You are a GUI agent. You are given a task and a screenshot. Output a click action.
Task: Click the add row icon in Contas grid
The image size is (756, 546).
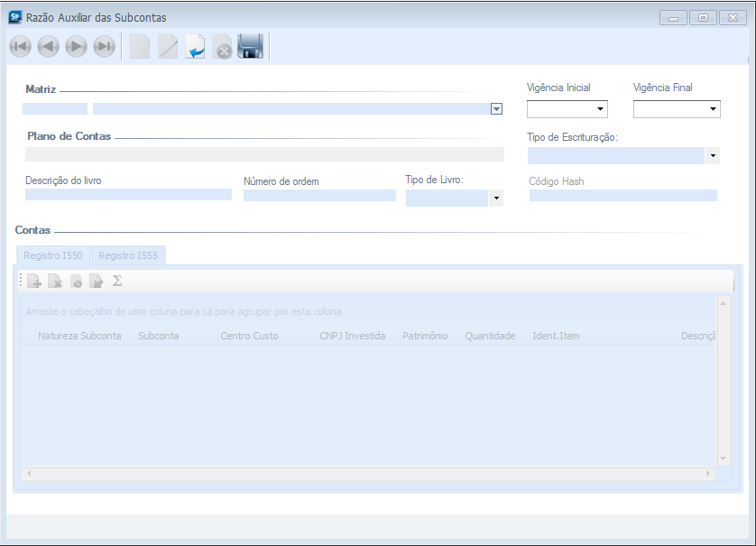point(34,282)
